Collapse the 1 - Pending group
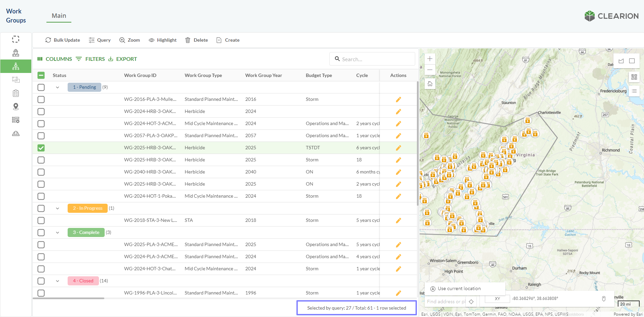 (58, 87)
